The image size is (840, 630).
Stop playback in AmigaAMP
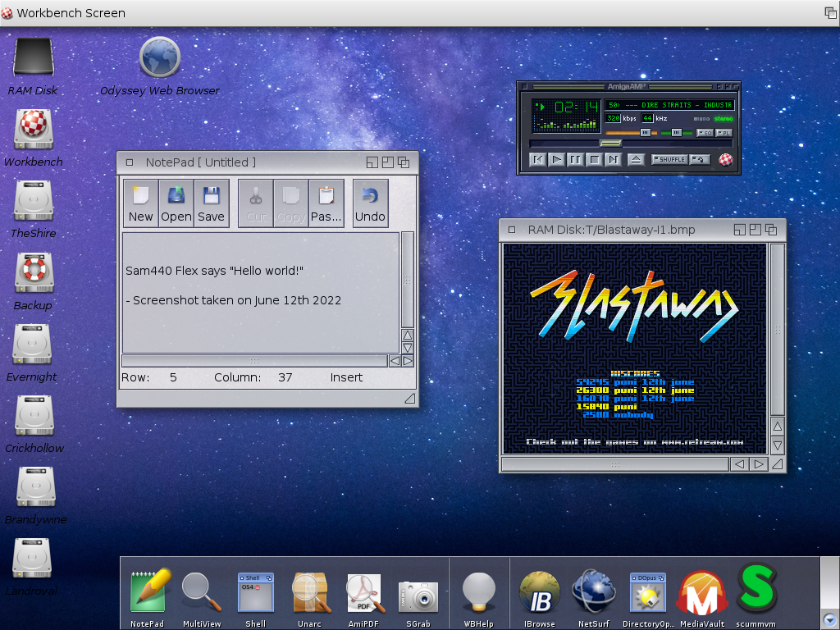594,160
